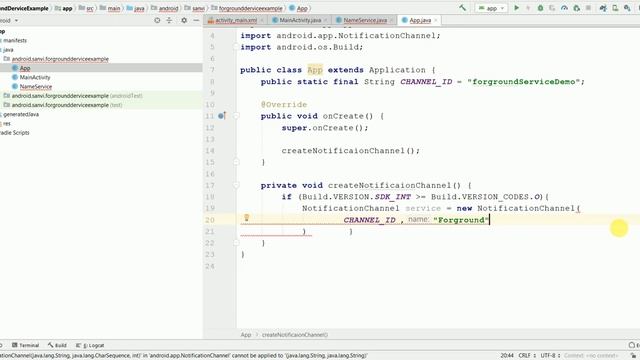The width and height of the screenshot is (640, 360).
Task: Click the Apply Changes lightning icon
Action: (x=528, y=8)
